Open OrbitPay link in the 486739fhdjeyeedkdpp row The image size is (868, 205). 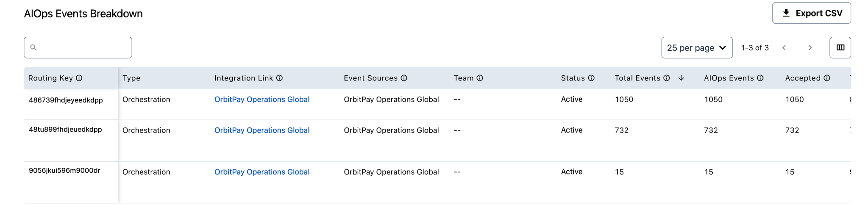pos(262,100)
